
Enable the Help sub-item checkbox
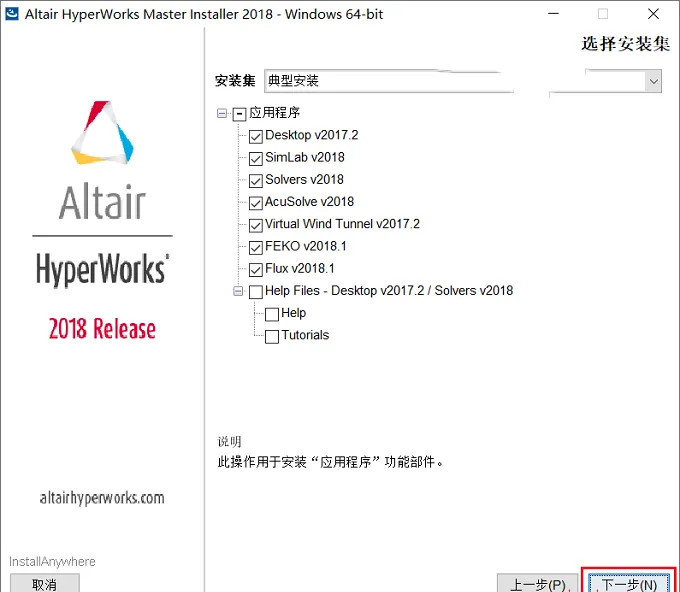click(x=271, y=314)
